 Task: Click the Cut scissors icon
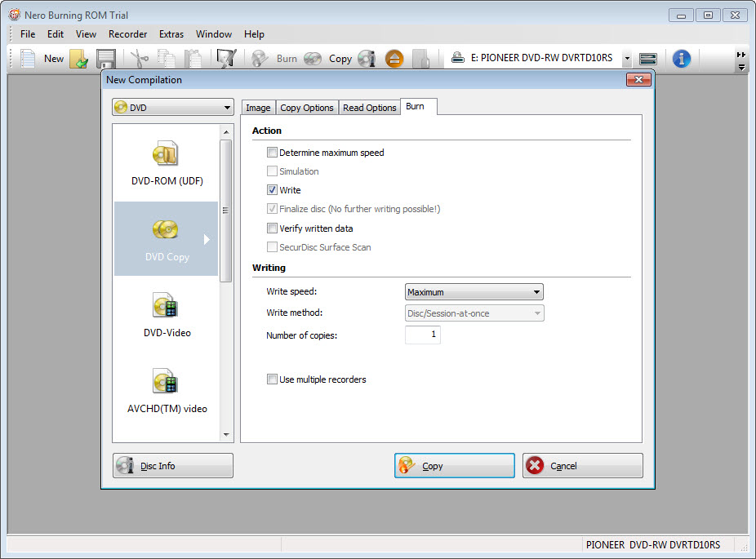(140, 59)
